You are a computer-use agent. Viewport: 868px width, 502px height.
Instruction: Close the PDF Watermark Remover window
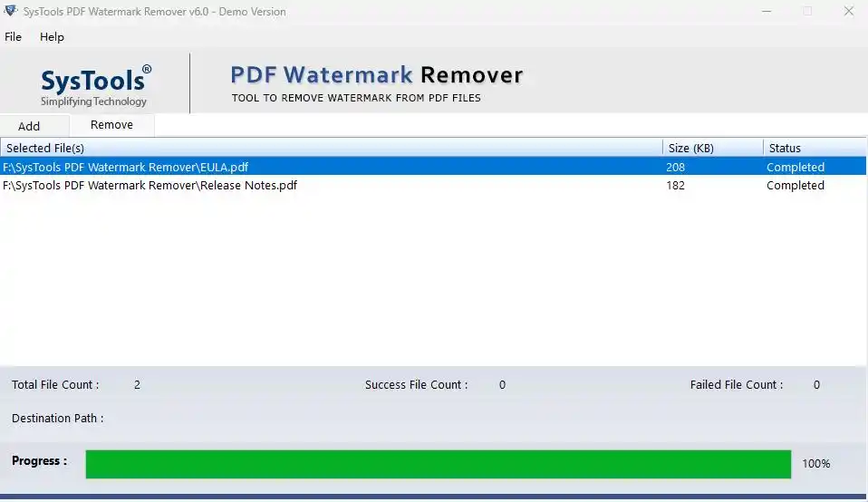click(849, 11)
